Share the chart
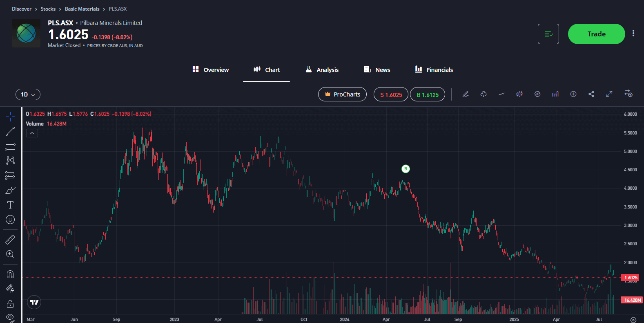Screen dimensions: 644x323 (591, 94)
